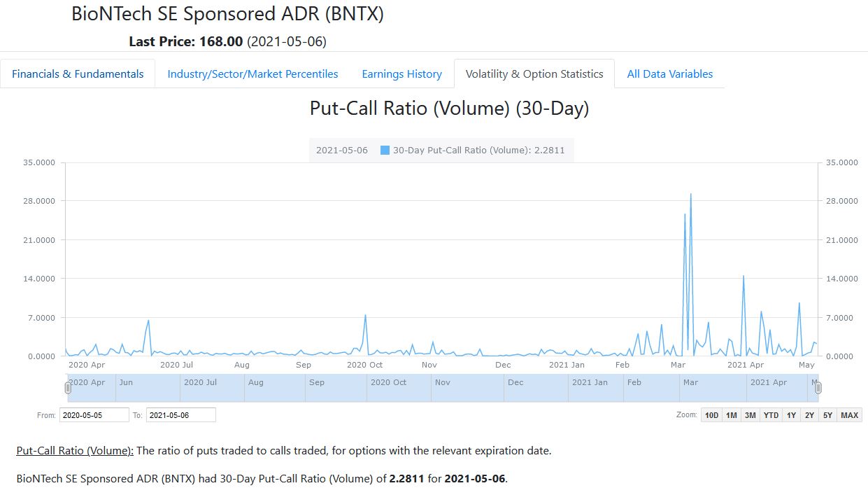Viewport: 868px width, 488px height.
Task: Click the tallest March spike on the chart line
Action: click(691, 195)
